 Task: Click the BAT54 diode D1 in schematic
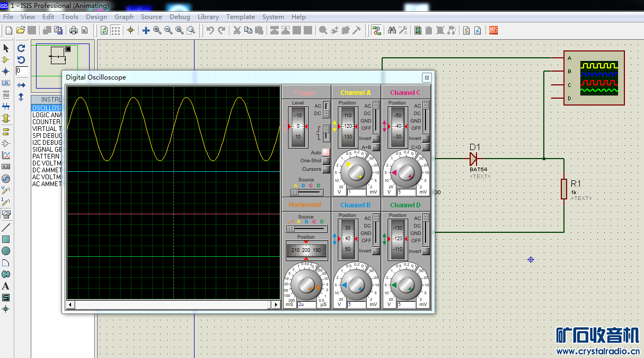tap(473, 159)
